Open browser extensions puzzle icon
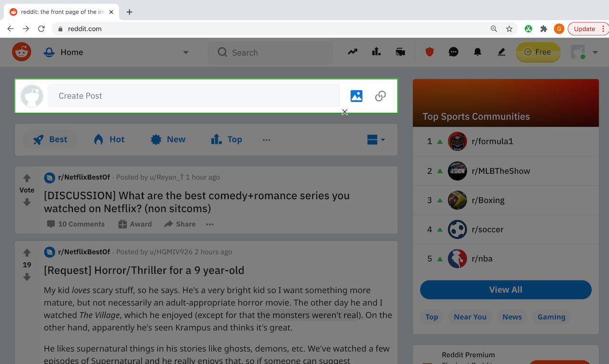This screenshot has height=364, width=609. (x=544, y=29)
